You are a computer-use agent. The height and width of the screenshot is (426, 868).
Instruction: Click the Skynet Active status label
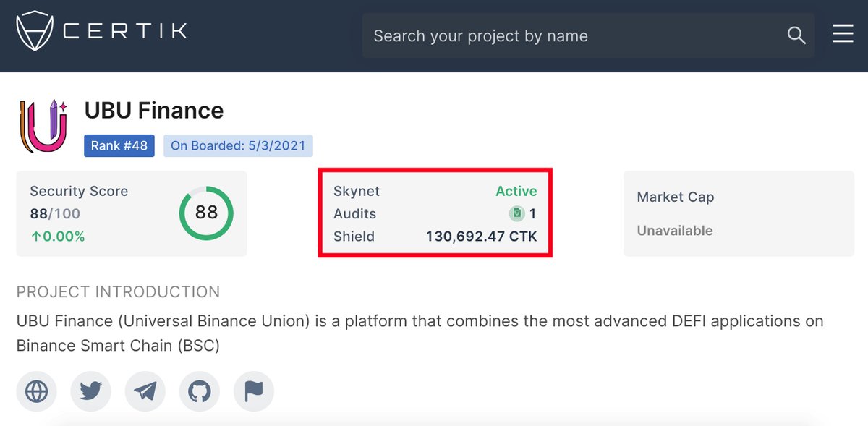[516, 191]
